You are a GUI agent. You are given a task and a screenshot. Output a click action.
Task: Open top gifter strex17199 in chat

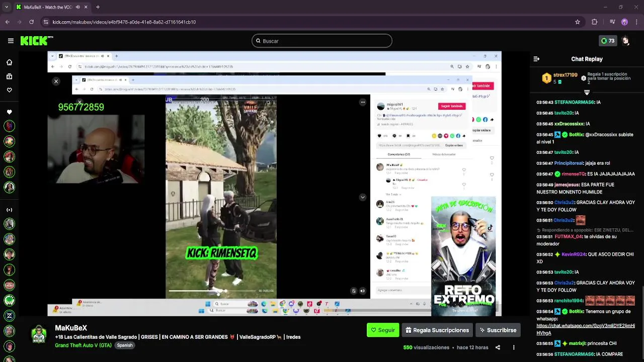(566, 75)
